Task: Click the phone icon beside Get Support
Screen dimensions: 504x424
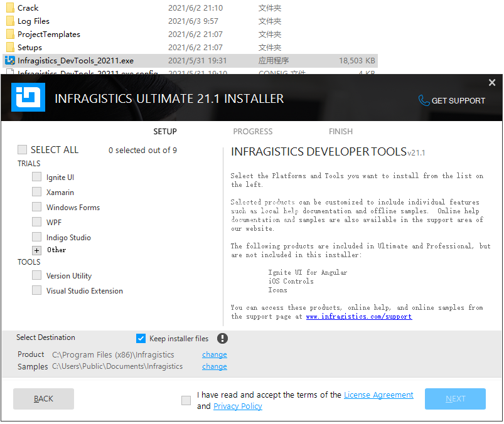Action: click(424, 100)
